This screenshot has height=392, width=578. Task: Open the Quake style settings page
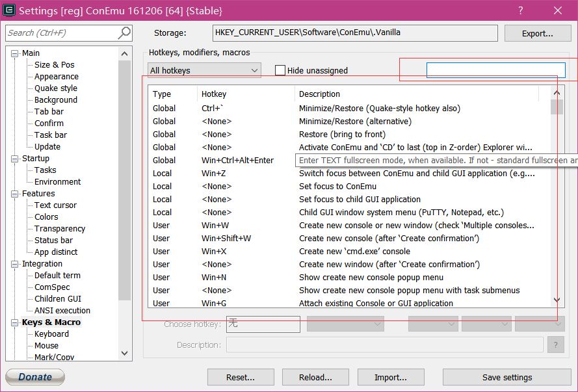[x=56, y=88]
